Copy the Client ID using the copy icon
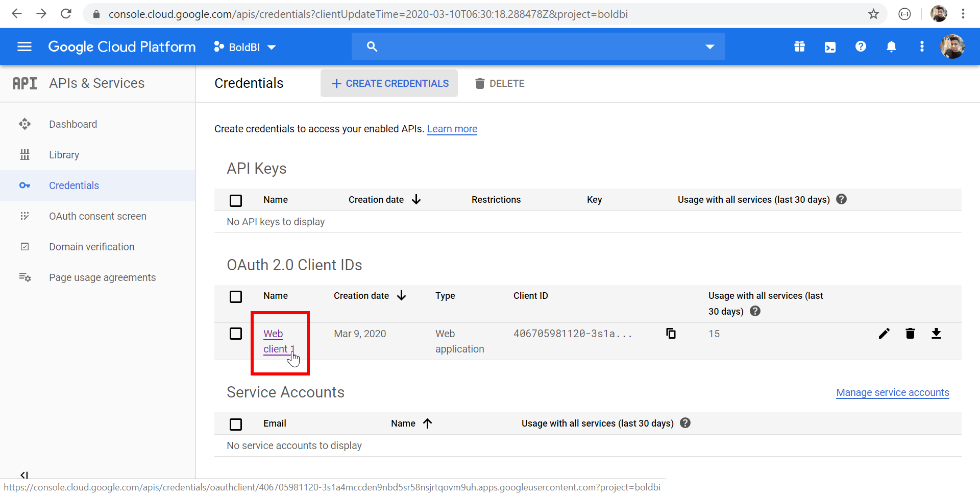 click(x=671, y=333)
